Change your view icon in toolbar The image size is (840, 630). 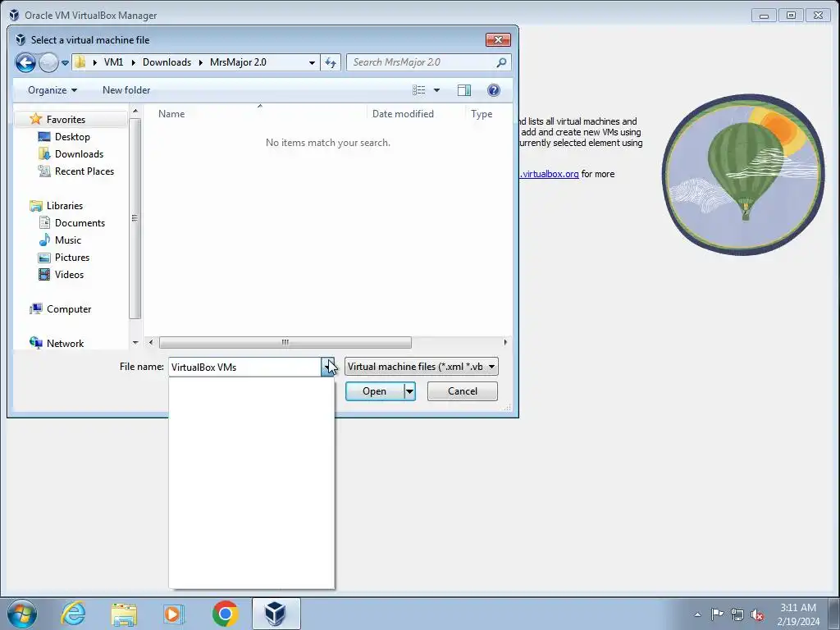tap(419, 90)
